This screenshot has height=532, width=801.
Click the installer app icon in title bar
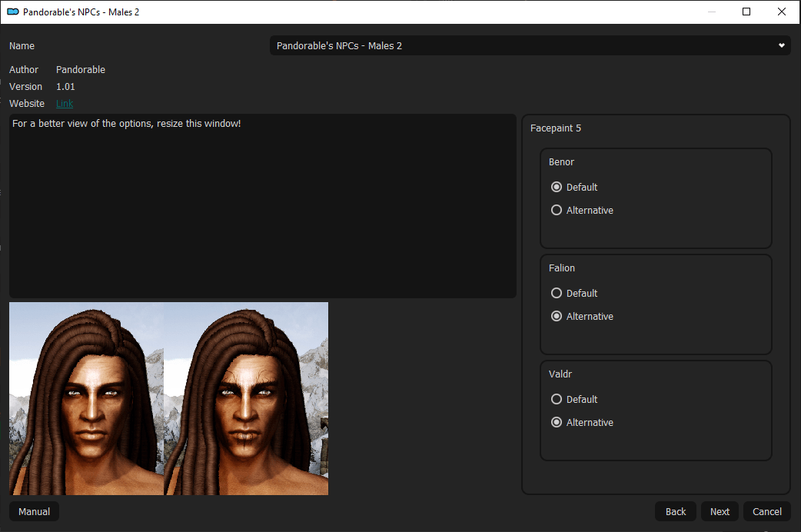point(13,12)
